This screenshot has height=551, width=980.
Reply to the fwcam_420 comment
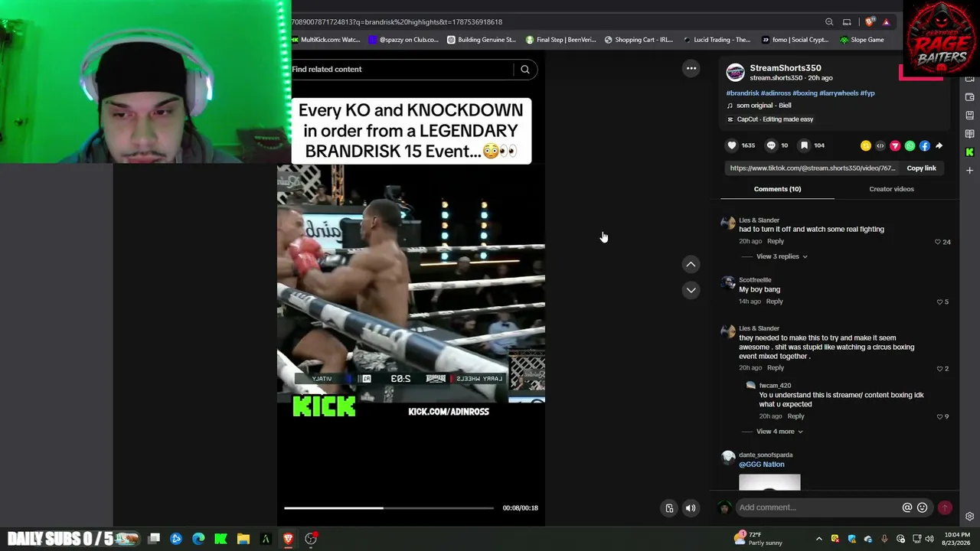[x=795, y=416]
